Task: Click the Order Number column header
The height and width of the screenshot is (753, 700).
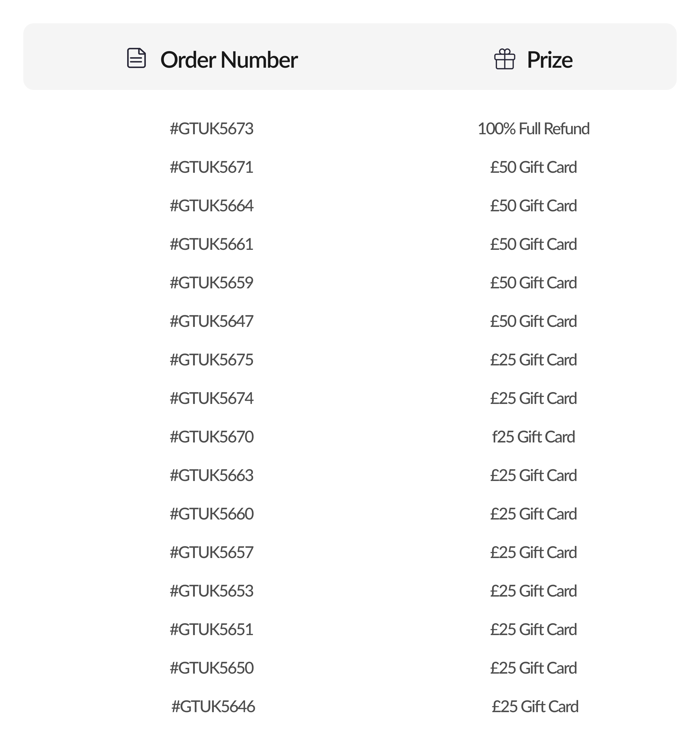Action: [x=229, y=60]
